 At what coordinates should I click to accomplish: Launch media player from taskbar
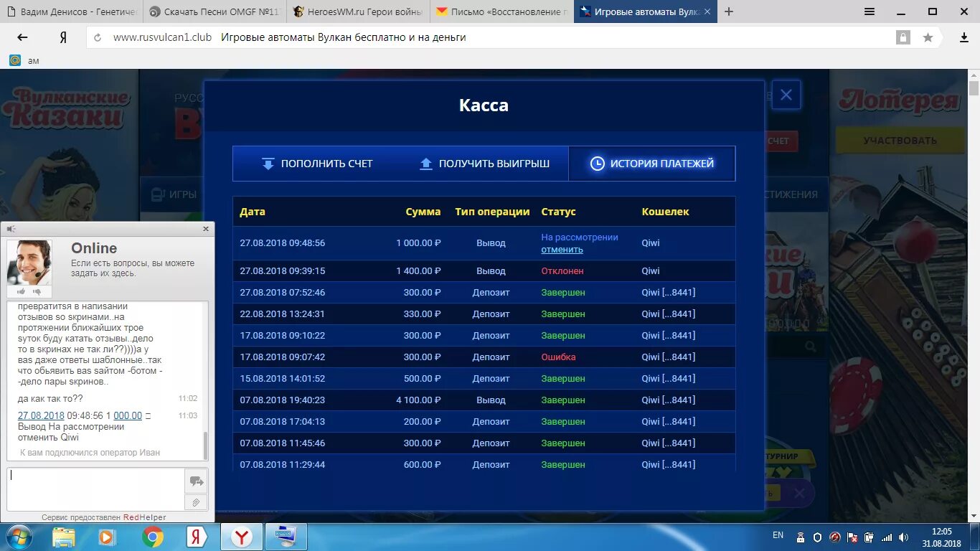106,537
